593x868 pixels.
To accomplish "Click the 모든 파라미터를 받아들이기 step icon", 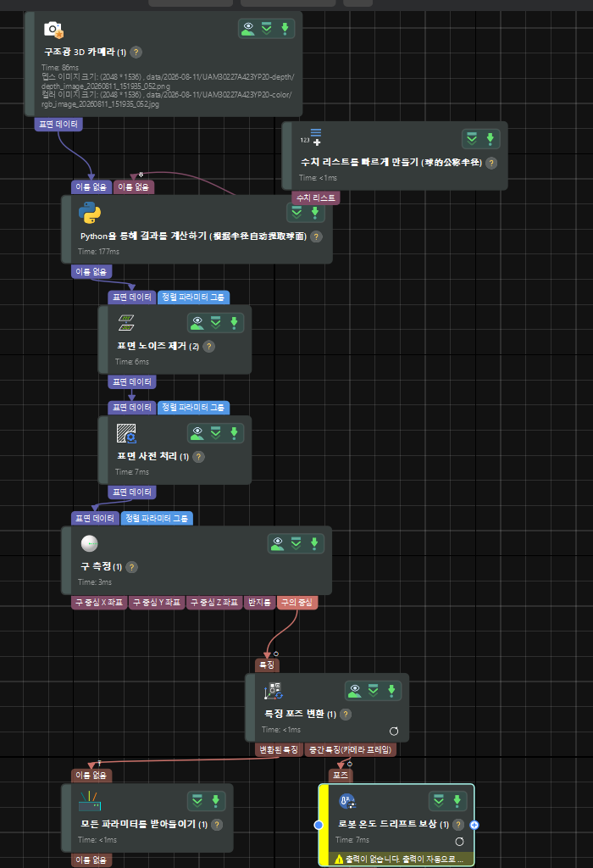I will click(x=90, y=801).
